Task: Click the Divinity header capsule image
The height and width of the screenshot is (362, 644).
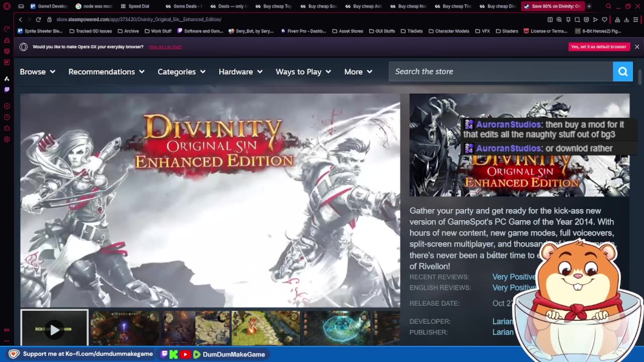Action: click(519, 145)
